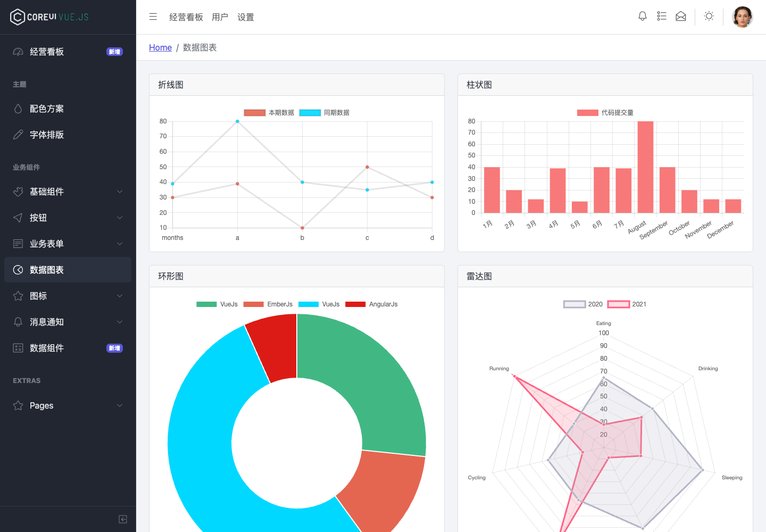Open 用户 in the top header menu

[220, 17]
